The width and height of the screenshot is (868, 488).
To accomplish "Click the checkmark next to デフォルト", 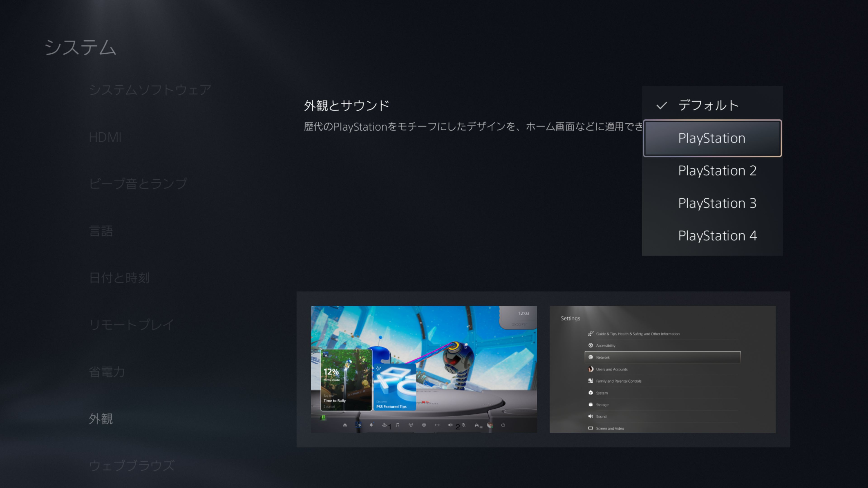I will pyautogui.click(x=661, y=106).
